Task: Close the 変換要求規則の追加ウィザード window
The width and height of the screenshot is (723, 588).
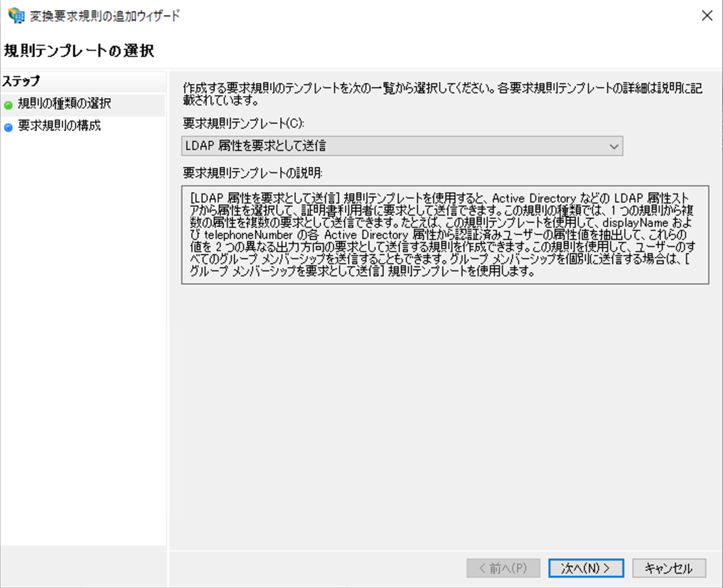Action: tap(707, 16)
